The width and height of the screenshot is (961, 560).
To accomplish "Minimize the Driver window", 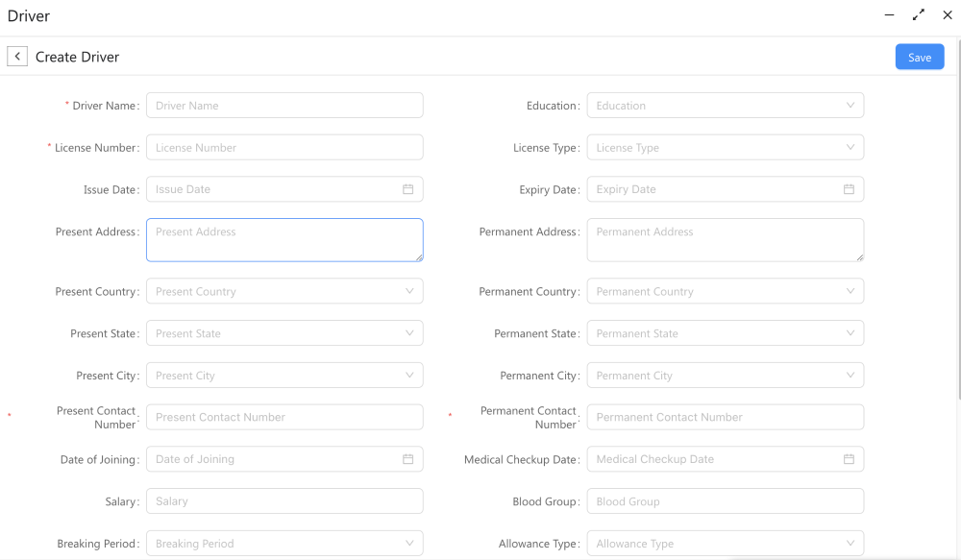I will pos(889,15).
